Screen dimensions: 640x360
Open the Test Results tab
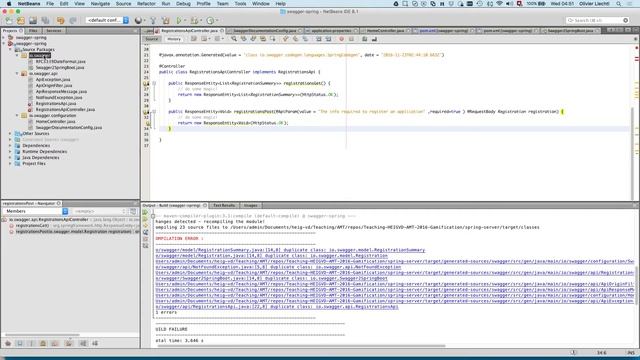pyautogui.click(x=224, y=205)
